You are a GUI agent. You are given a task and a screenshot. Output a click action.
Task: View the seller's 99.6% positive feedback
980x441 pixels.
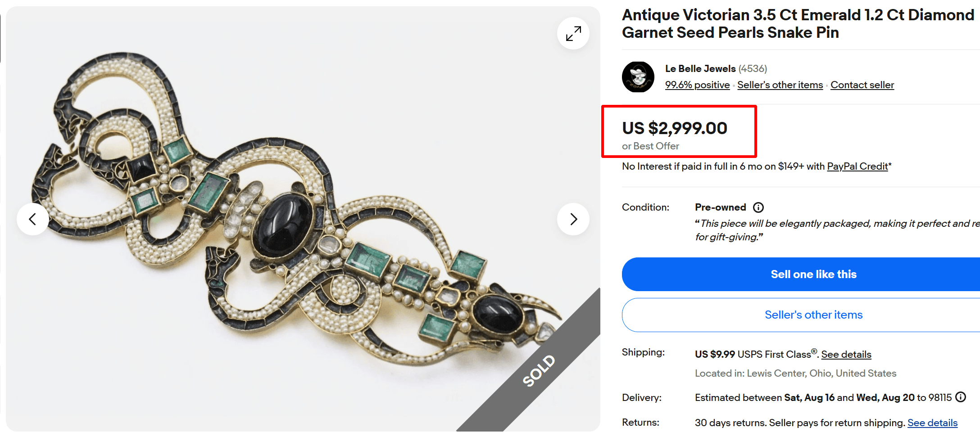(697, 85)
